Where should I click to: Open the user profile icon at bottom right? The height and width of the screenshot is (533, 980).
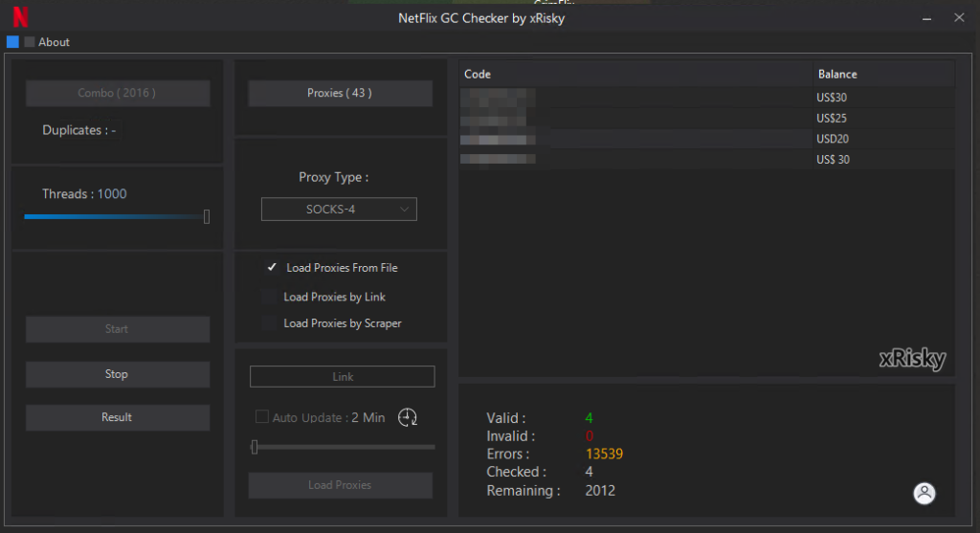click(x=924, y=493)
